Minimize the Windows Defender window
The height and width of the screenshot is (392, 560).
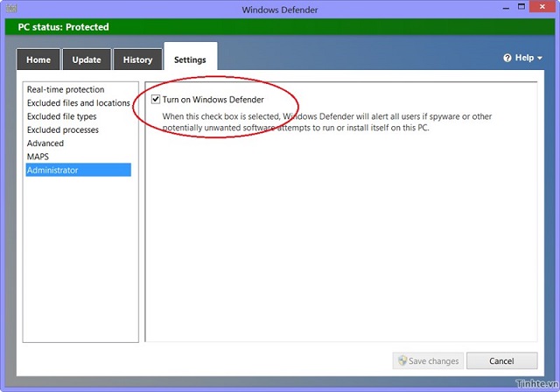[506, 8]
